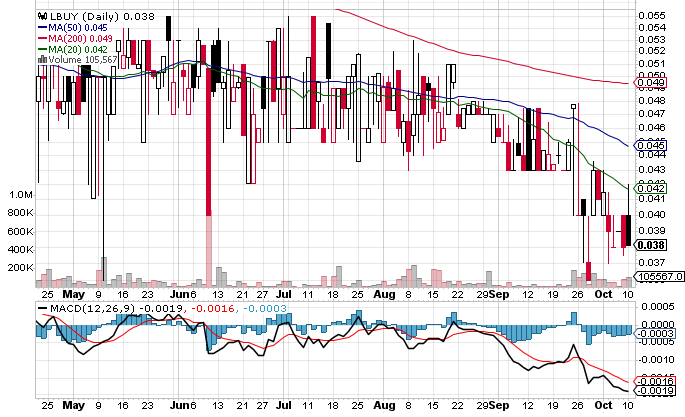Click the 0.047 price axis label
The width and height of the screenshot is (685, 417).
point(652,114)
